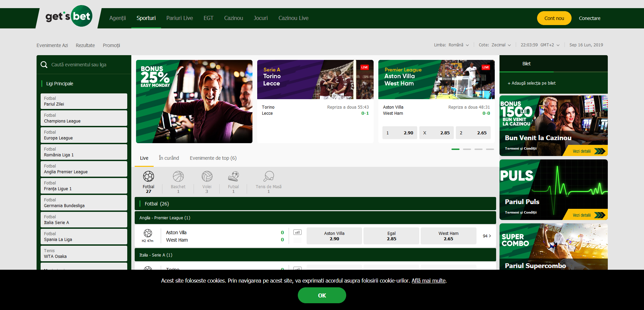Image resolution: width=644 pixels, height=310 pixels.
Task: Collapse Italia - Serie A (1) header
Action: tap(315, 255)
